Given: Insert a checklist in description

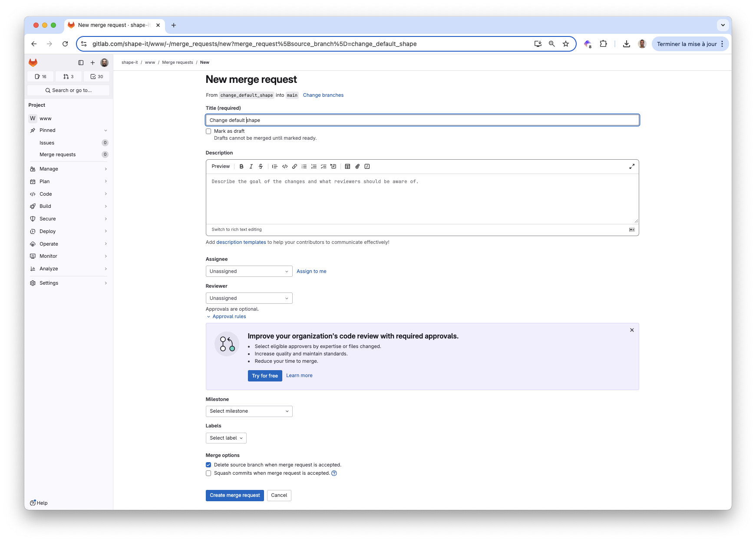Looking at the screenshot, I should (x=324, y=167).
